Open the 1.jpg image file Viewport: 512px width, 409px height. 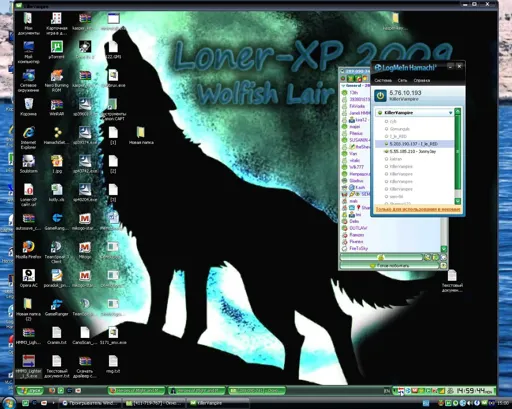57,164
